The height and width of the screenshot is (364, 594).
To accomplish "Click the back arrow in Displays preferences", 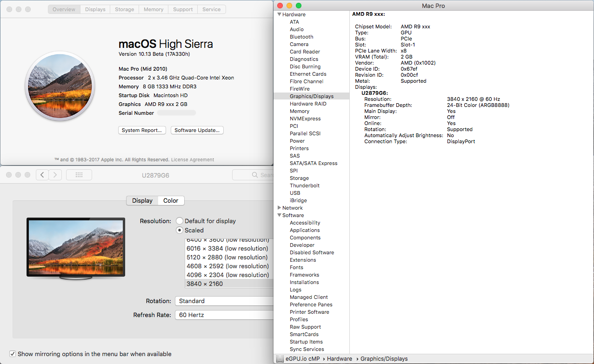I will coord(42,175).
